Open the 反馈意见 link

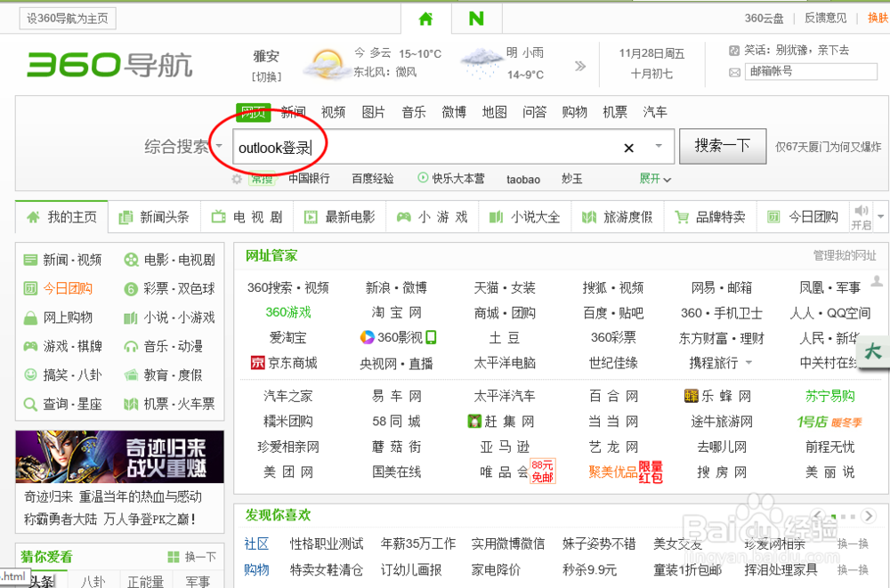pos(825,18)
